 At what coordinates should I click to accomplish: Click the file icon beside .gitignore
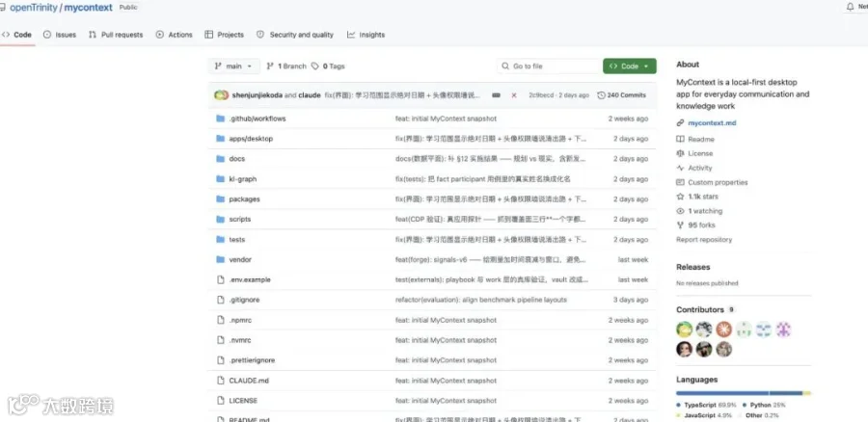[x=220, y=300]
